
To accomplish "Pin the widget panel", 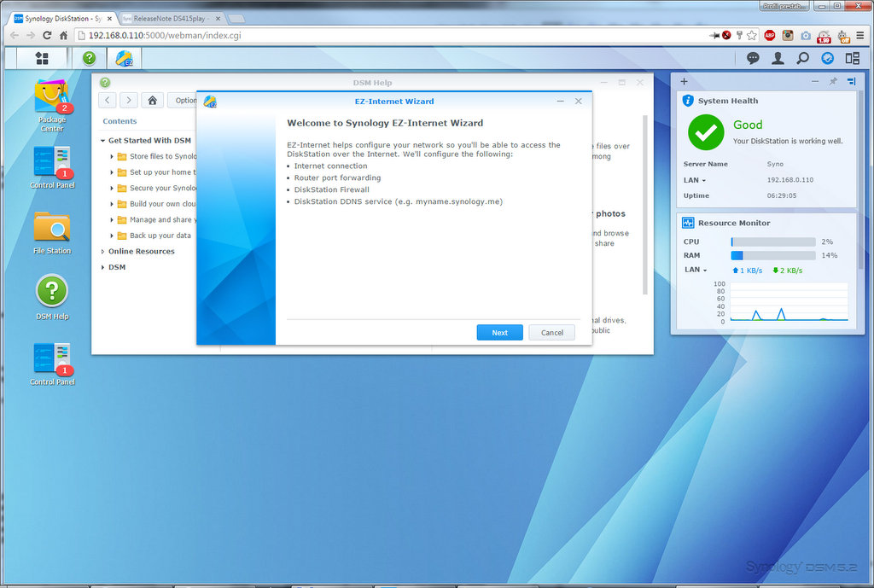I will pyautogui.click(x=833, y=81).
